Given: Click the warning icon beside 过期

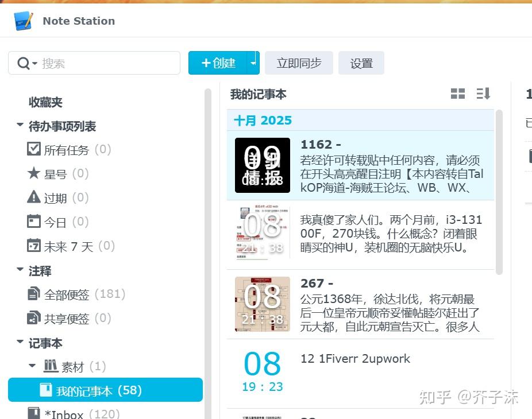Looking at the screenshot, I should [34, 197].
